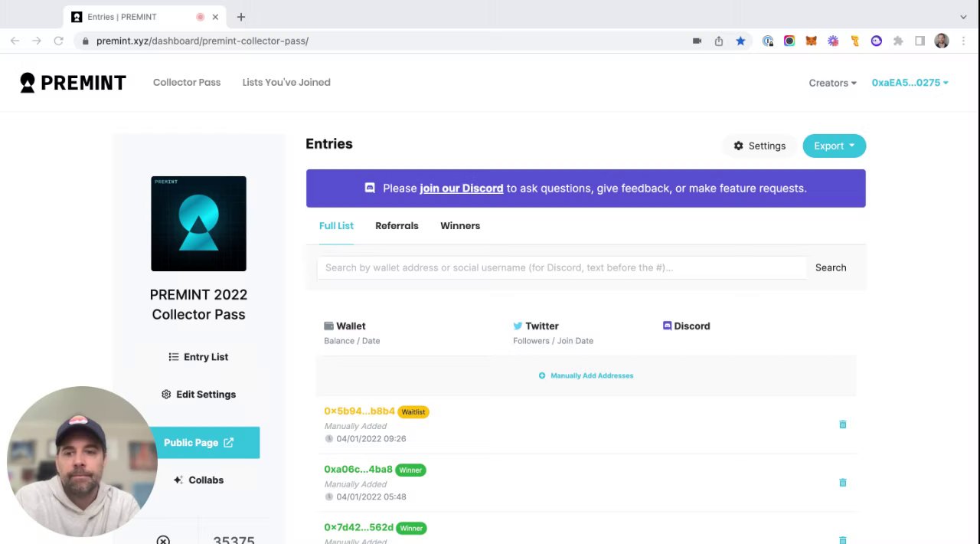Screen dimensions: 980x544
Task: Open the 0xaEA5...0275 wallet dropdown
Action: coord(910,83)
